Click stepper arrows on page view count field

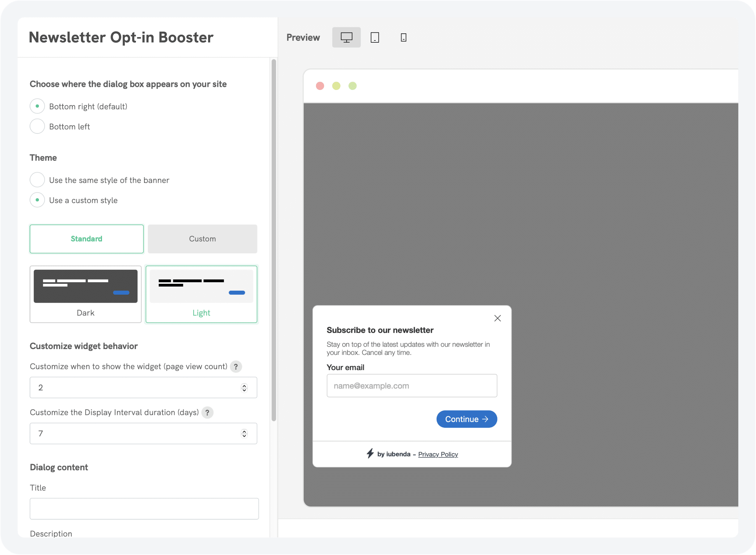tap(244, 388)
